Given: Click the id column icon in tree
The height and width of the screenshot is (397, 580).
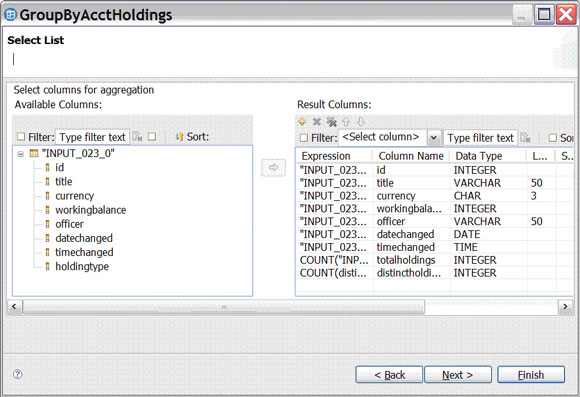Looking at the screenshot, I should pos(47,168).
